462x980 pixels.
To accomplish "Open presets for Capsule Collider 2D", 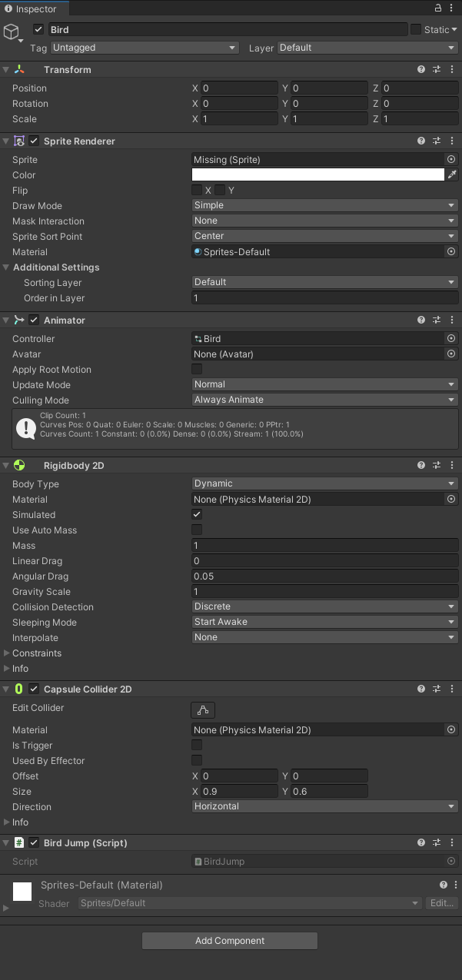I will (x=437, y=689).
